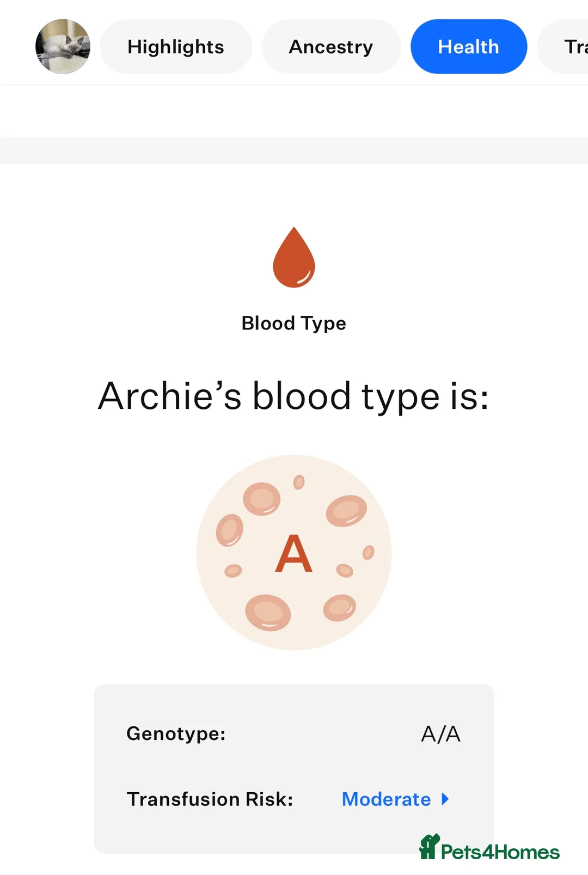Image resolution: width=588 pixels, height=875 pixels.
Task: Click Archie's cat profile photo
Action: [63, 47]
